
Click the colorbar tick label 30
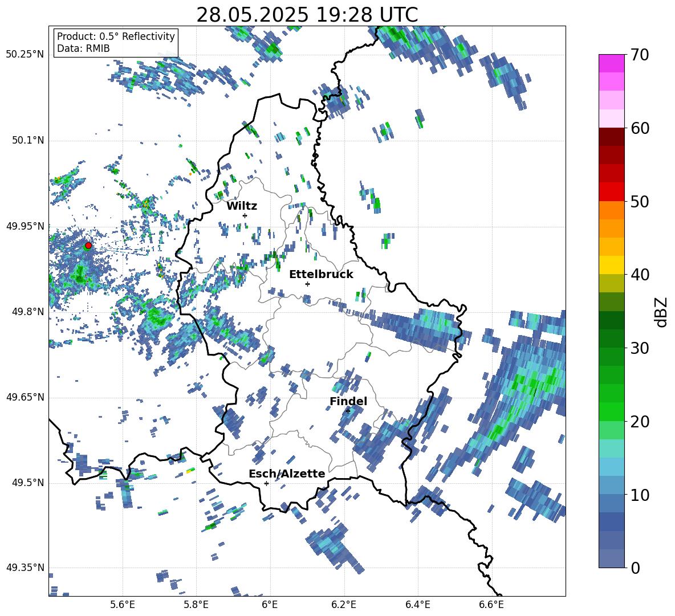(639, 348)
